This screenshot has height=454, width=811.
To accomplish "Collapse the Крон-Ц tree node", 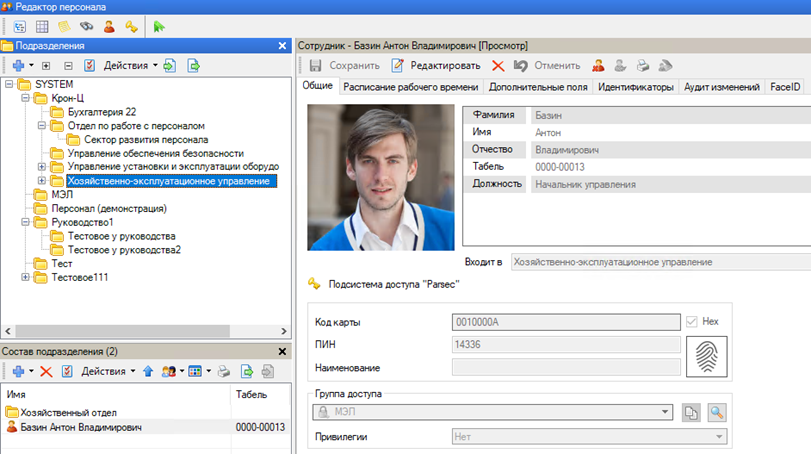I will 25,98.
